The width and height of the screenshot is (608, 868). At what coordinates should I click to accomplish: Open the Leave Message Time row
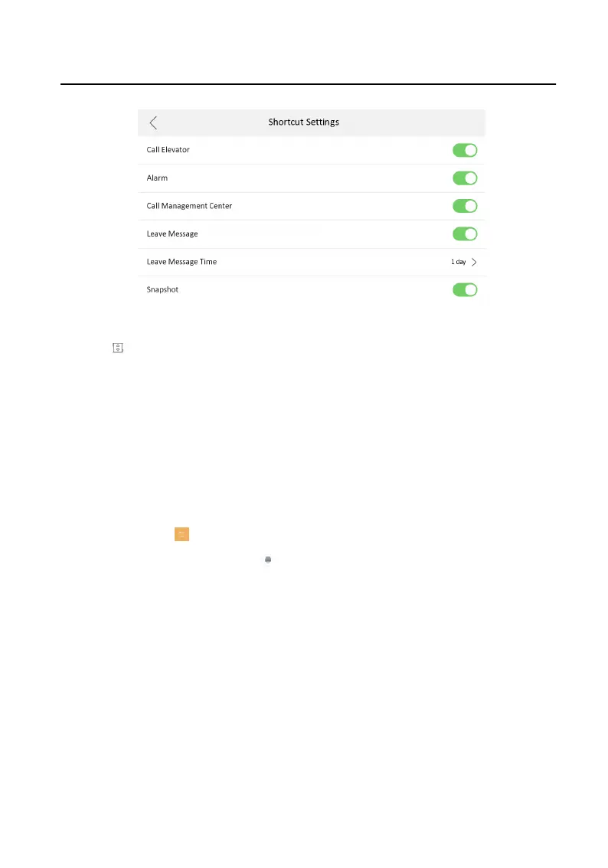[x=311, y=262]
